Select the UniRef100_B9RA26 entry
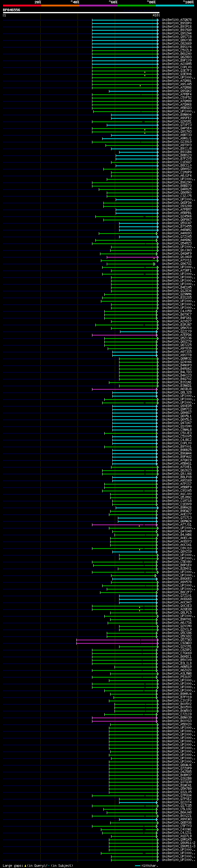197x868 pixels. (x=177, y=508)
